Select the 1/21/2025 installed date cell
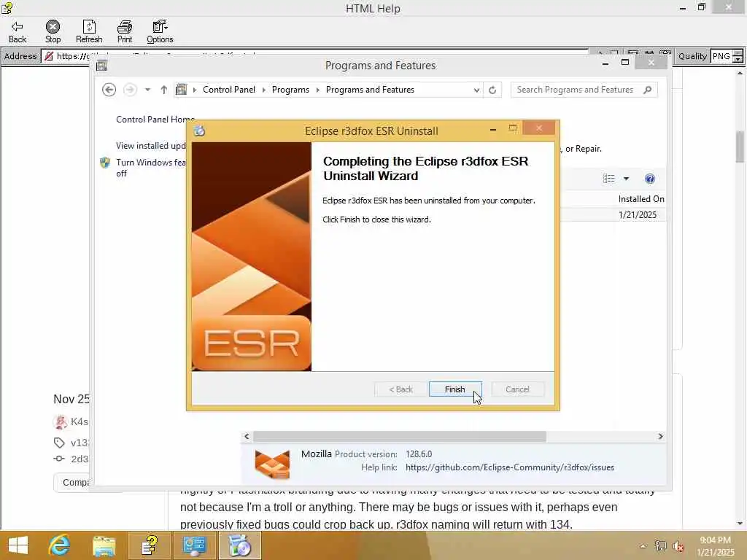 638,215
